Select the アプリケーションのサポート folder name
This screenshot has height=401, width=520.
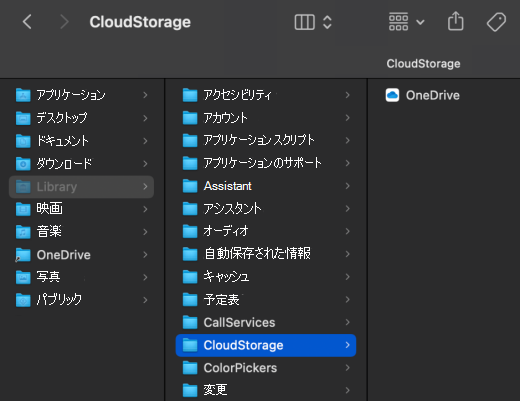(263, 163)
